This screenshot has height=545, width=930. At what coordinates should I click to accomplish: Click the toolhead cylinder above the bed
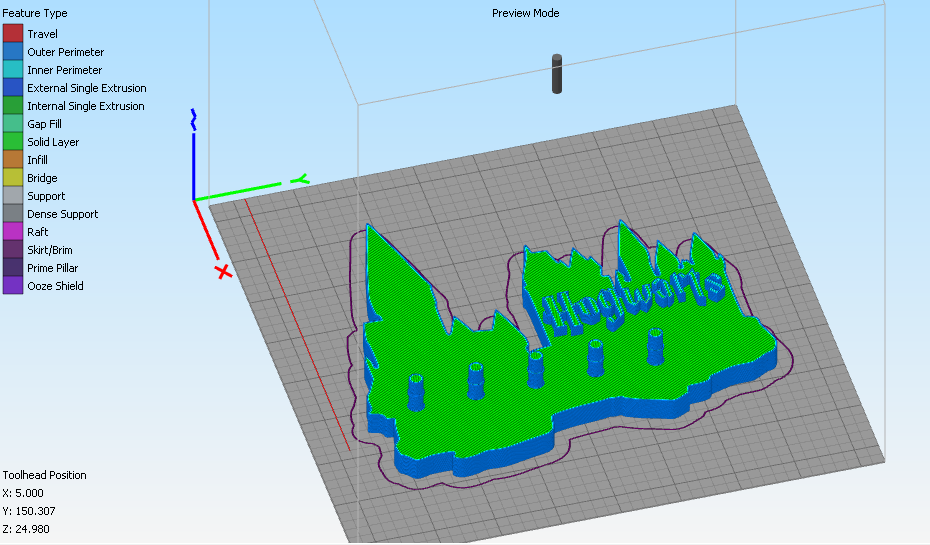[x=557, y=74]
